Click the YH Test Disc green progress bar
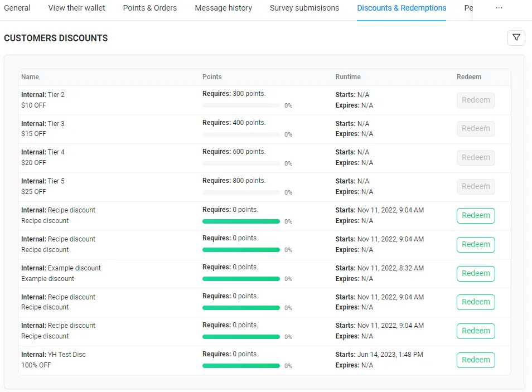 coord(241,366)
